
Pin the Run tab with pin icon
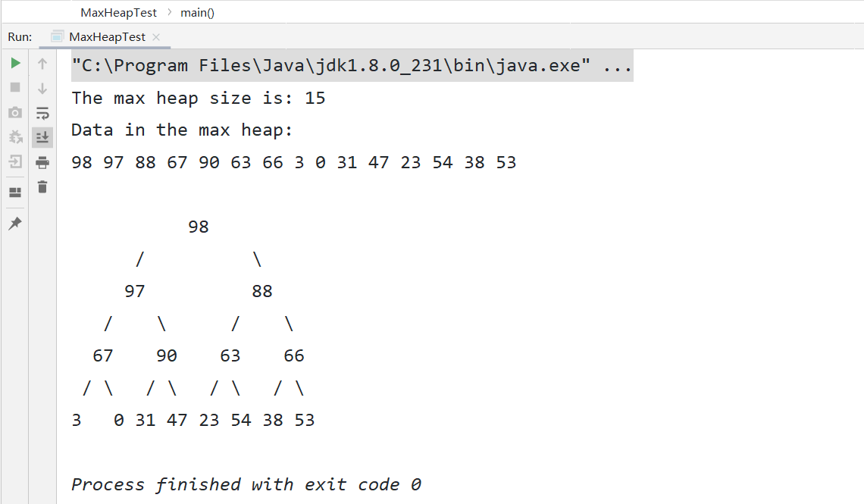[x=15, y=224]
